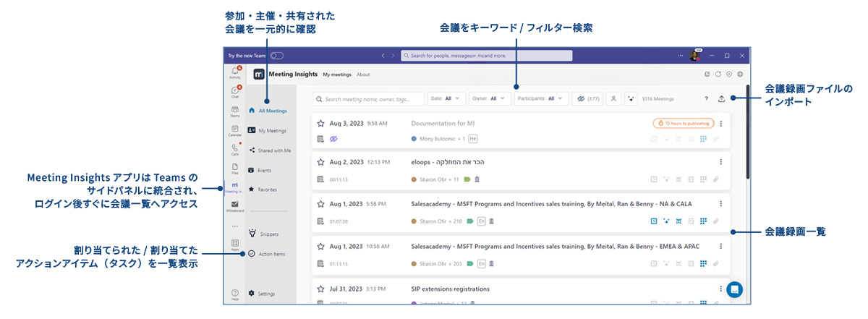Open Shared with Me list
Viewport: 868px width, 319px height.
(269, 150)
